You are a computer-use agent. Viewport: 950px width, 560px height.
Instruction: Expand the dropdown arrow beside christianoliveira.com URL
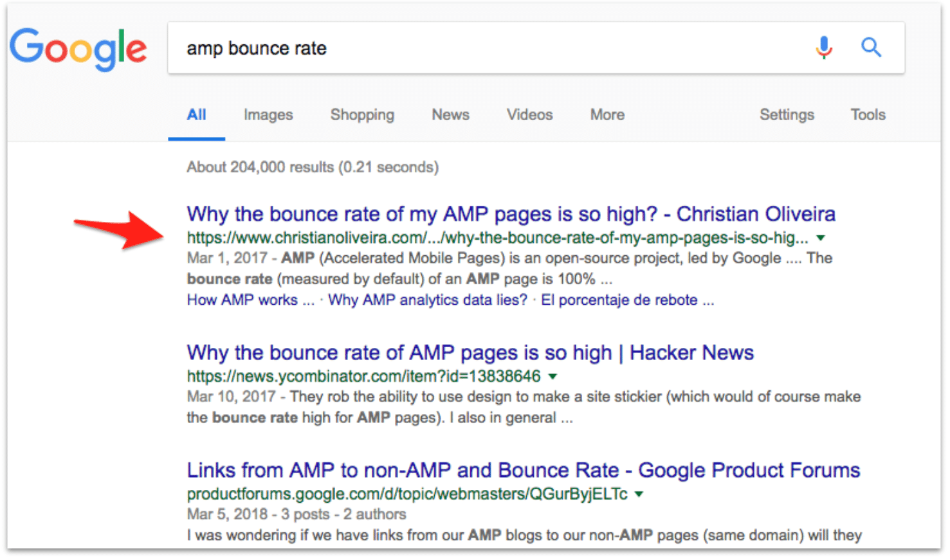tap(821, 238)
